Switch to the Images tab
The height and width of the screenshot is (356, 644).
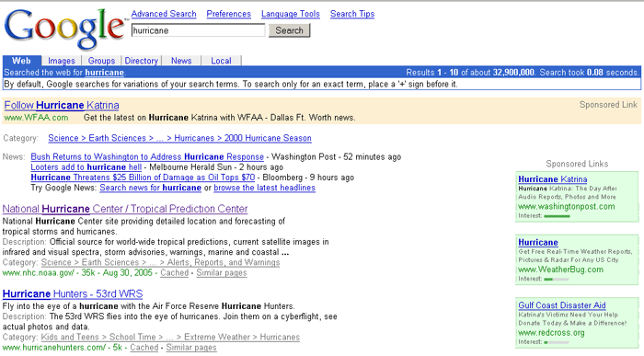click(62, 61)
